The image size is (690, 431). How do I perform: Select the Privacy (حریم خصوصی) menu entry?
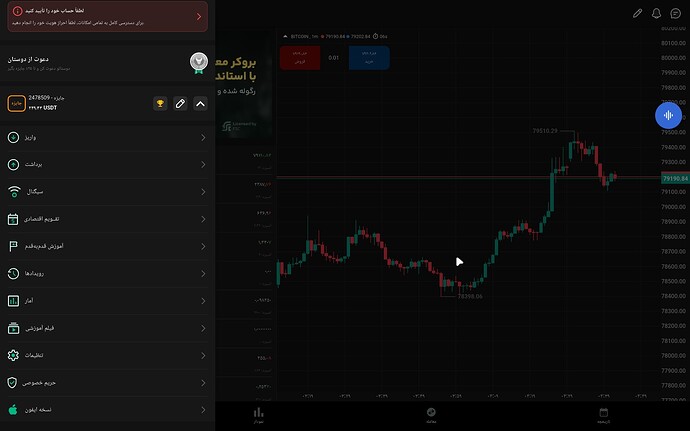(107, 383)
